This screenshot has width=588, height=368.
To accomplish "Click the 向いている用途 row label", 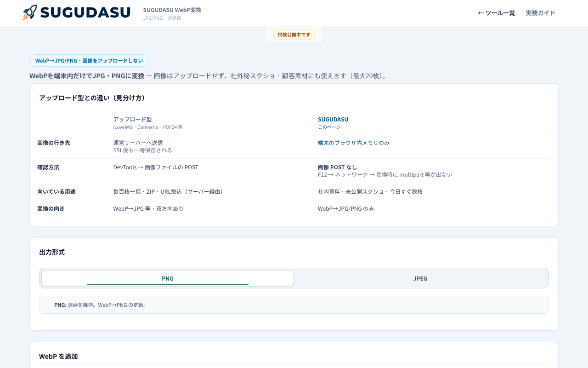I will coord(57,191).
